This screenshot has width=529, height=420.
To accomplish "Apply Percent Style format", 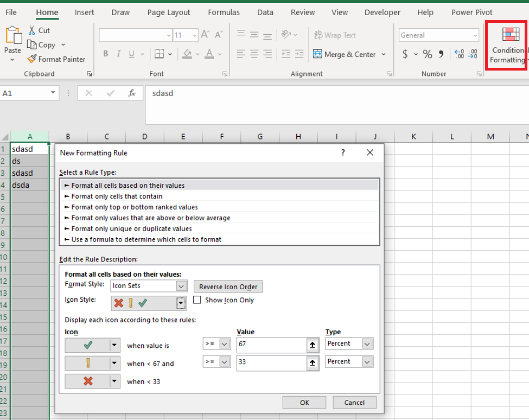I will (x=428, y=54).
